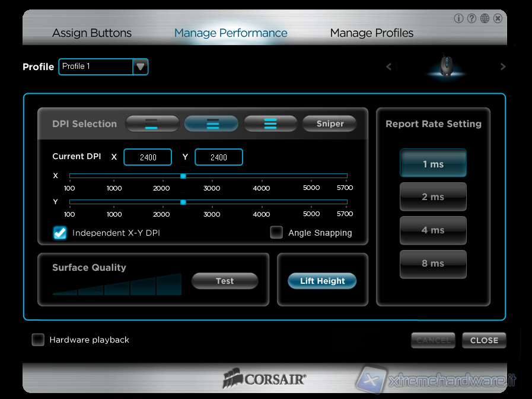Screen dimensions: 532x399
Task: Toggle Hardware playback checkbox
Action: point(38,340)
